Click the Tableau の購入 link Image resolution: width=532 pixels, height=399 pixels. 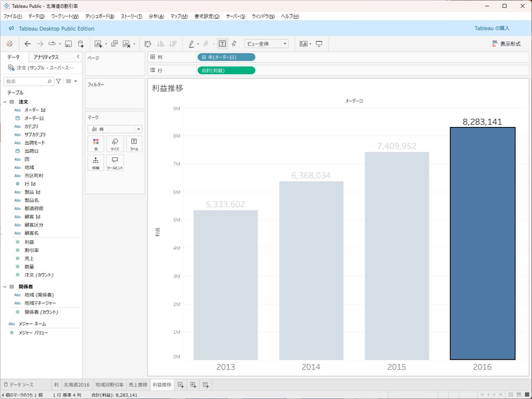click(x=492, y=28)
